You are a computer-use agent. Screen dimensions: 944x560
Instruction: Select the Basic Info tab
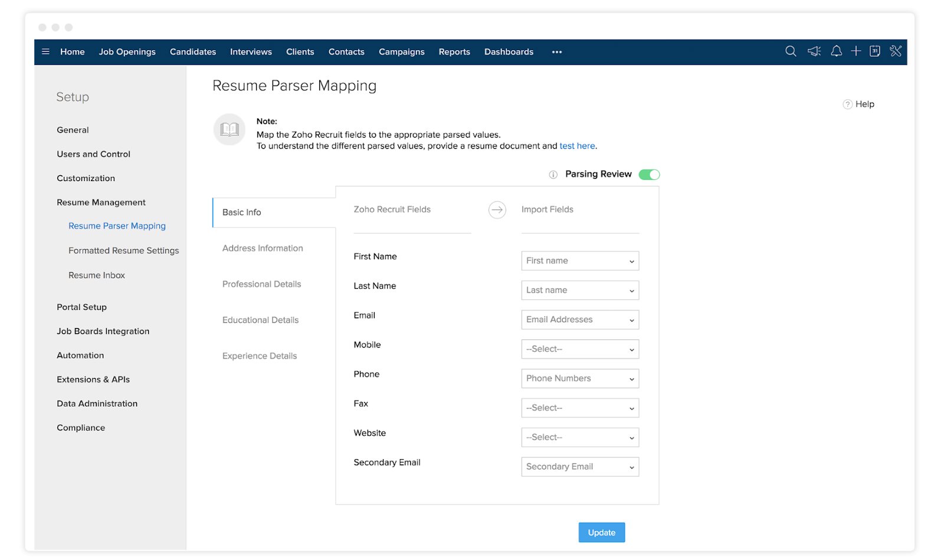[274, 212]
